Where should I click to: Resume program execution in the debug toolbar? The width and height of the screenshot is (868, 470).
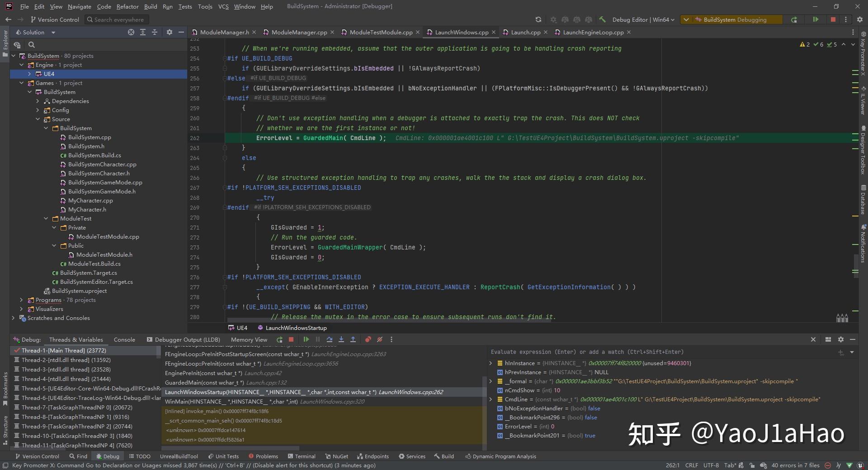[306, 339]
